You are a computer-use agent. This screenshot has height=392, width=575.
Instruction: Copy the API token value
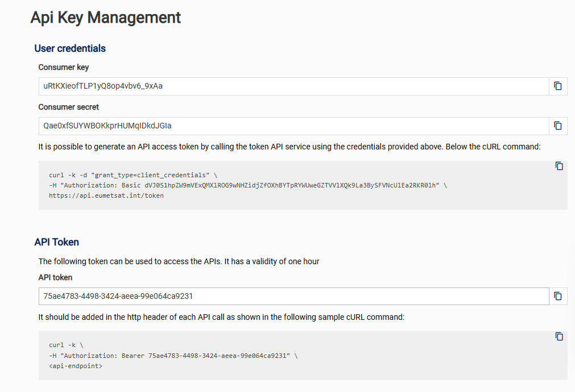pos(558,296)
